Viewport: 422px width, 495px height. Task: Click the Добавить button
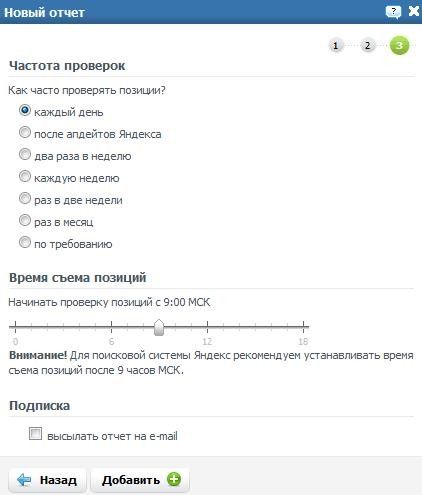click(140, 480)
